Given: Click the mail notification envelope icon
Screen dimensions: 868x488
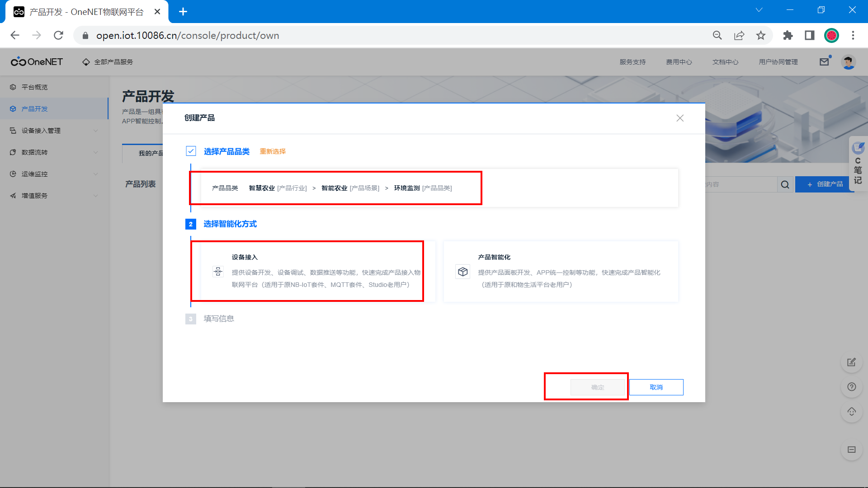Looking at the screenshot, I should (x=824, y=62).
